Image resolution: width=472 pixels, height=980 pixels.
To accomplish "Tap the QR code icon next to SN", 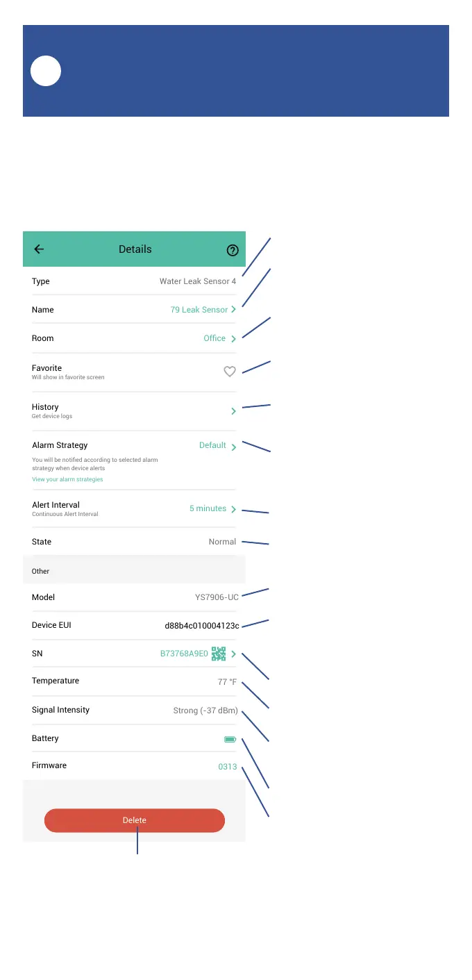I will 219,654.
